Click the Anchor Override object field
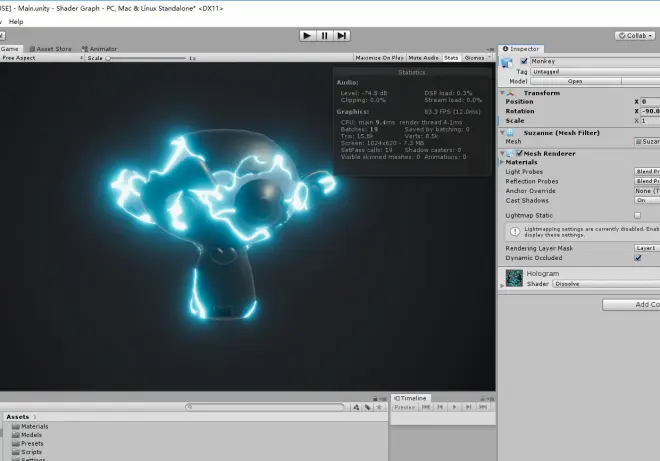Screen dimensions: 660x461 pos(647,191)
